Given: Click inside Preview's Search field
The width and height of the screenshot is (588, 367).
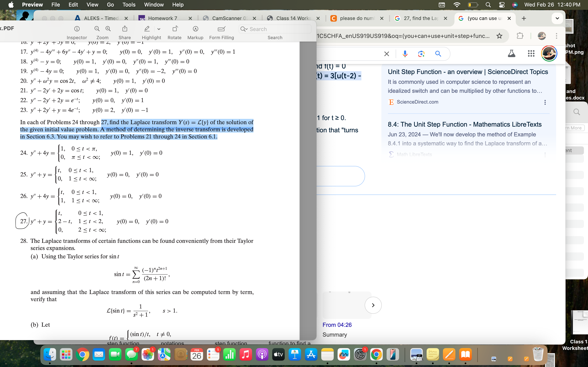Looking at the screenshot, I should (275, 29).
